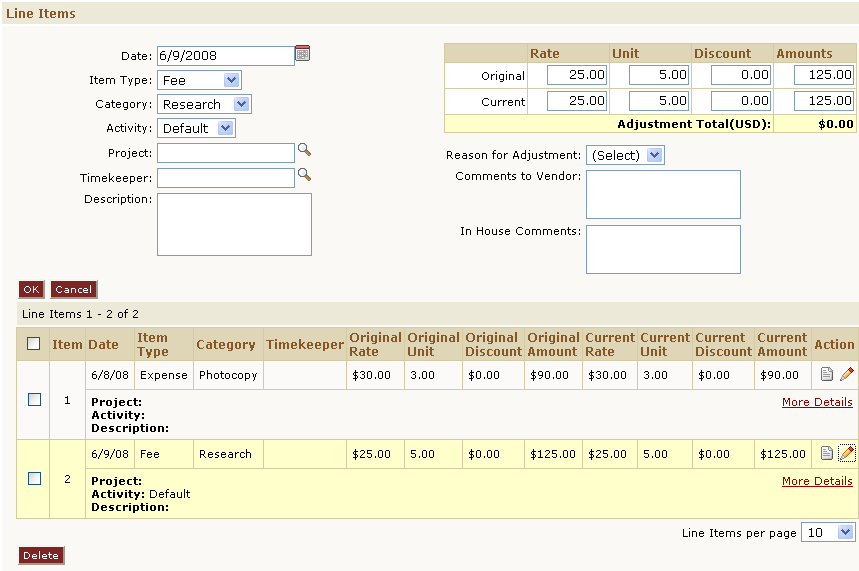The width and height of the screenshot is (859, 571).
Task: Click the Date input field
Action: point(226,55)
